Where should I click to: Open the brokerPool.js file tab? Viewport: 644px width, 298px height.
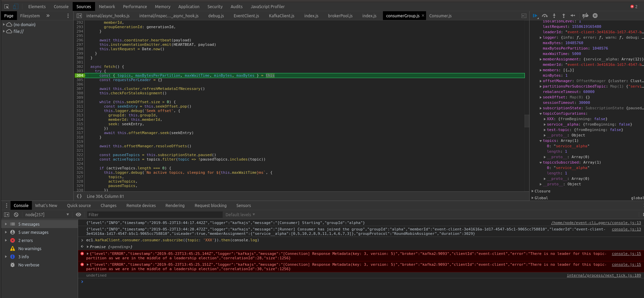point(340,16)
